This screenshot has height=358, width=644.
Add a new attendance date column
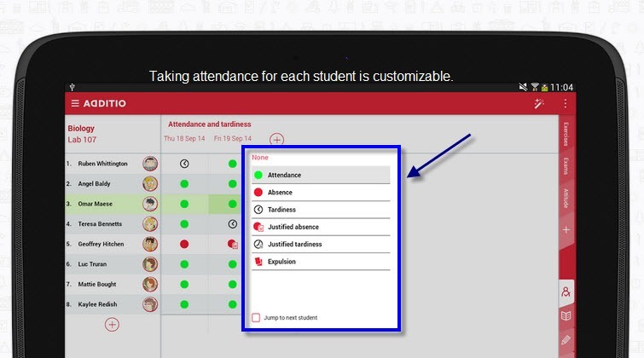point(276,140)
